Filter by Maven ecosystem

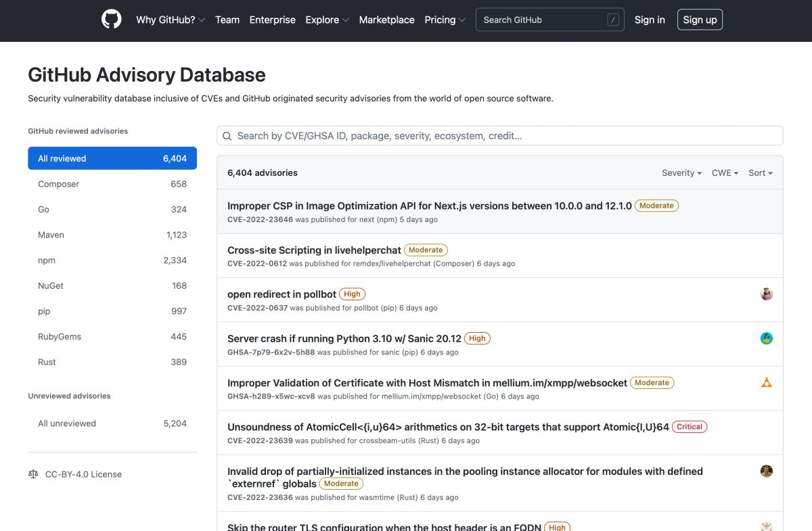[x=112, y=235]
